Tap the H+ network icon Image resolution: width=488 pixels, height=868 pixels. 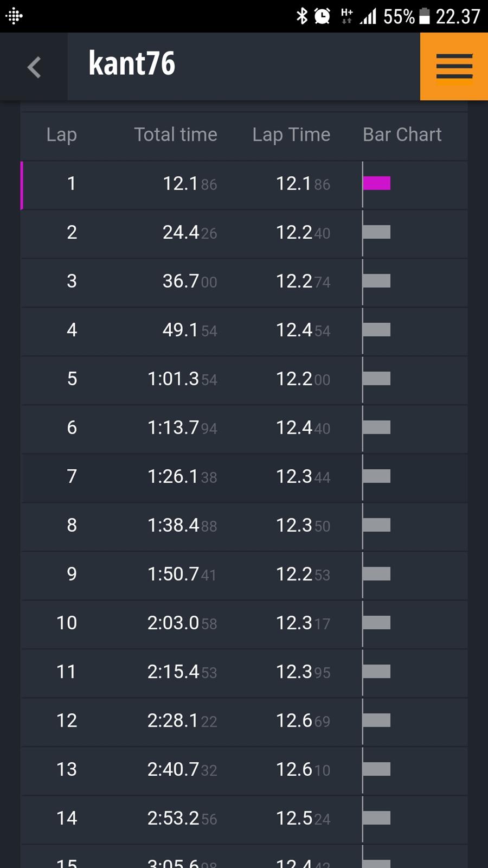[345, 16]
